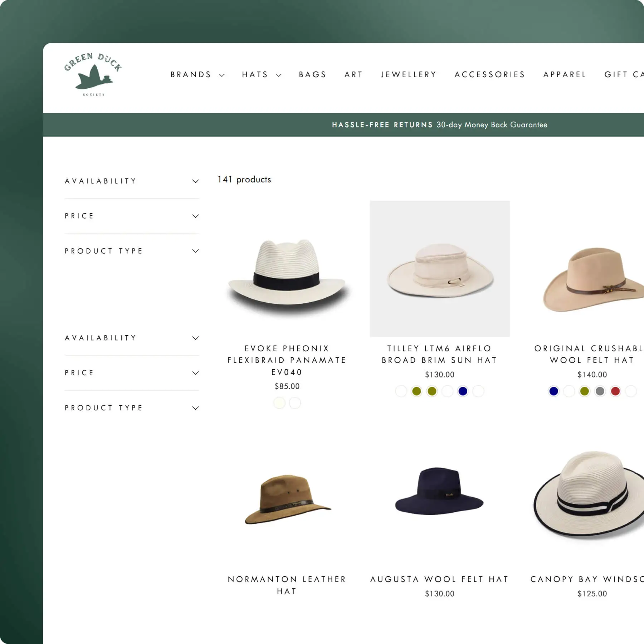Open Tilley LTM6 Airflo Broad Brim title
Image resolution: width=644 pixels, height=644 pixels.
440,354
